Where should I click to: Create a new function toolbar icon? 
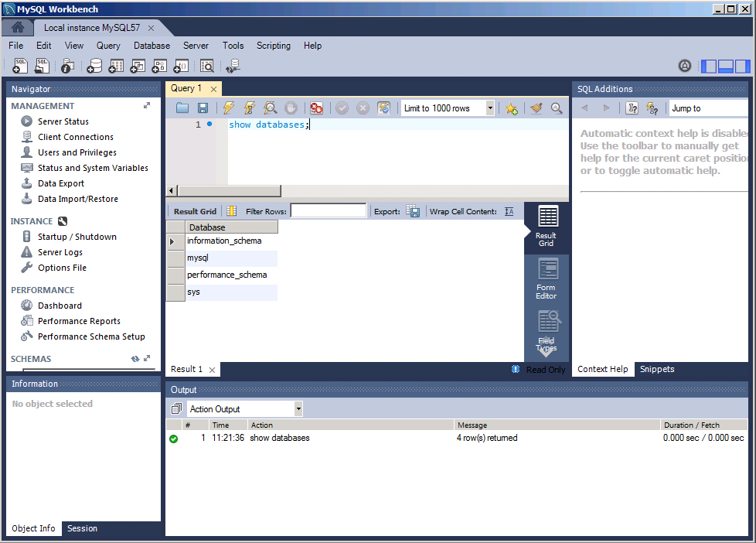(182, 66)
